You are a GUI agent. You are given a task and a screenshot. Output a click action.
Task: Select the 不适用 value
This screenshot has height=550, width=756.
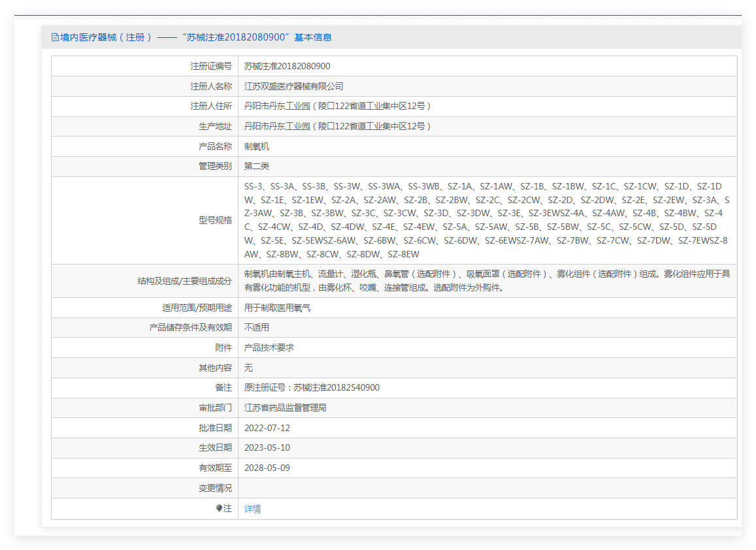(x=257, y=327)
